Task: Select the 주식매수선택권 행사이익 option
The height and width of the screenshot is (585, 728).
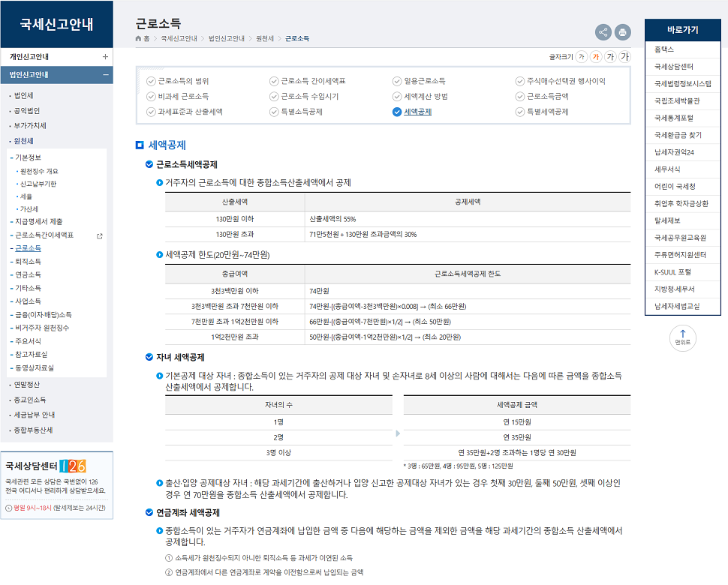Action: (561, 81)
